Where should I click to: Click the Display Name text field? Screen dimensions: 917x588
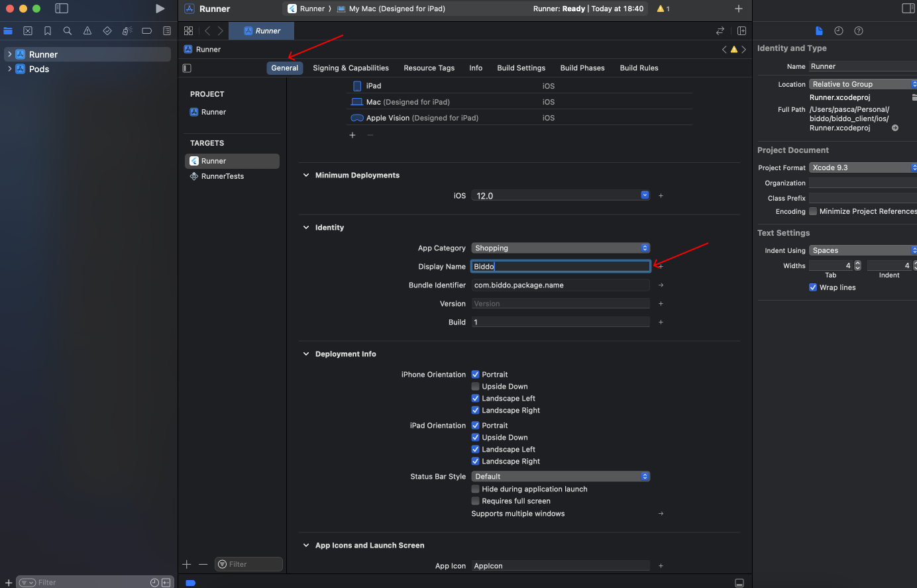click(561, 267)
